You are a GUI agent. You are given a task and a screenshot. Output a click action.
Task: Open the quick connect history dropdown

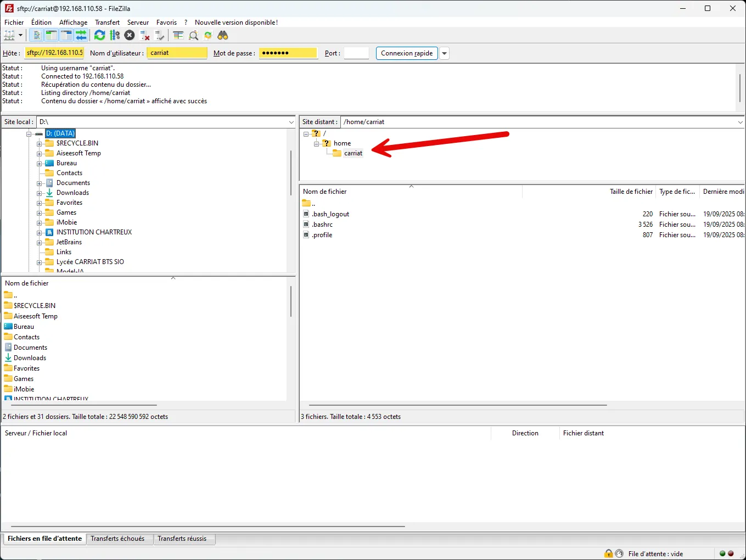coord(445,53)
